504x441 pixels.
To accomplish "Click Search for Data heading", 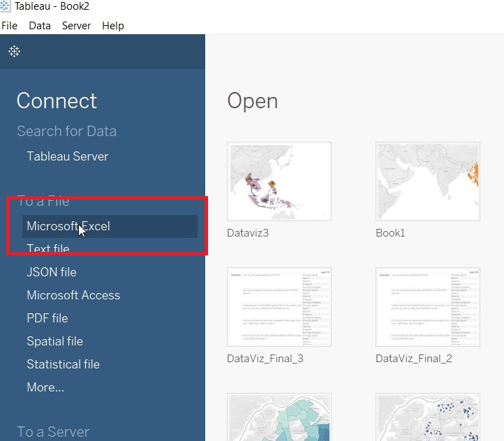I will (x=66, y=131).
